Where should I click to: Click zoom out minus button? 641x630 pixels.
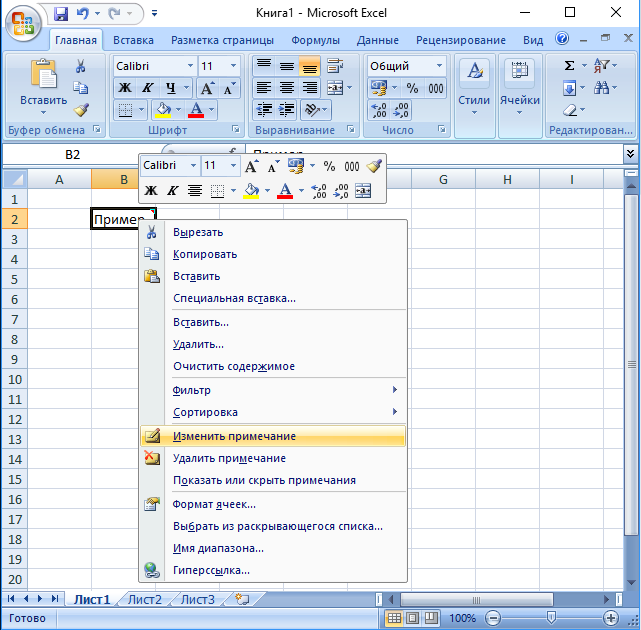click(493, 618)
